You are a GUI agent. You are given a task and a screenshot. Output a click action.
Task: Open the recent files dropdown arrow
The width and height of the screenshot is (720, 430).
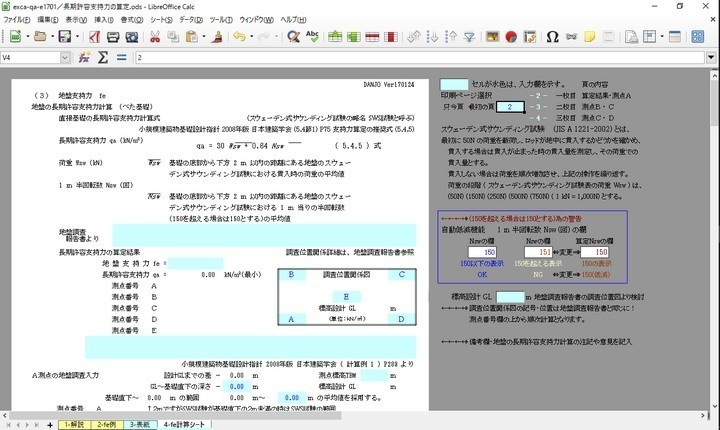52,37
